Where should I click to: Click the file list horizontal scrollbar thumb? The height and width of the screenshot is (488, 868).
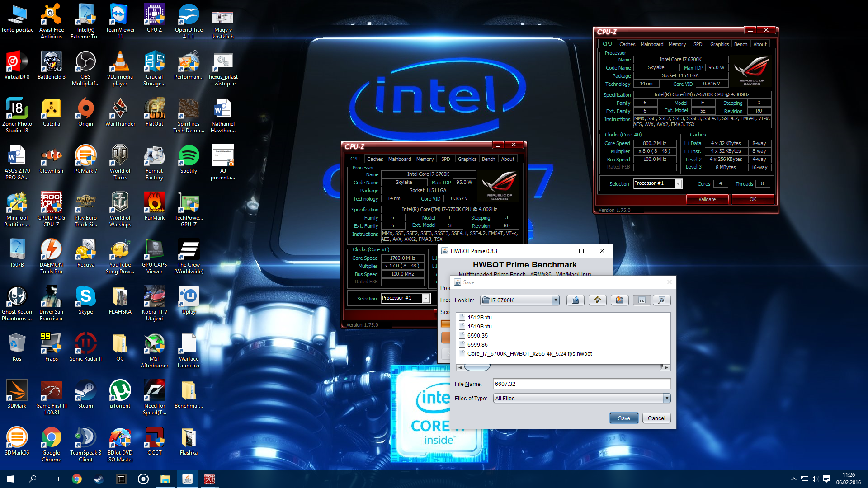coord(477,367)
